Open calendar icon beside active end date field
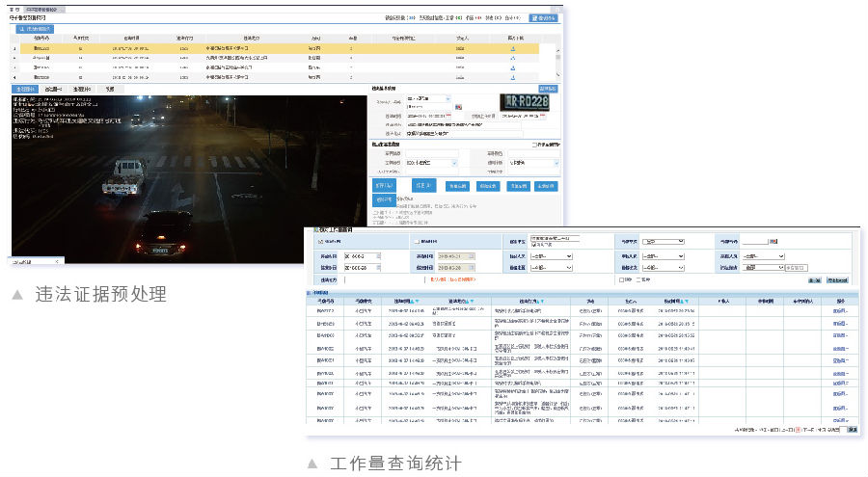868x477 pixels. point(379,267)
